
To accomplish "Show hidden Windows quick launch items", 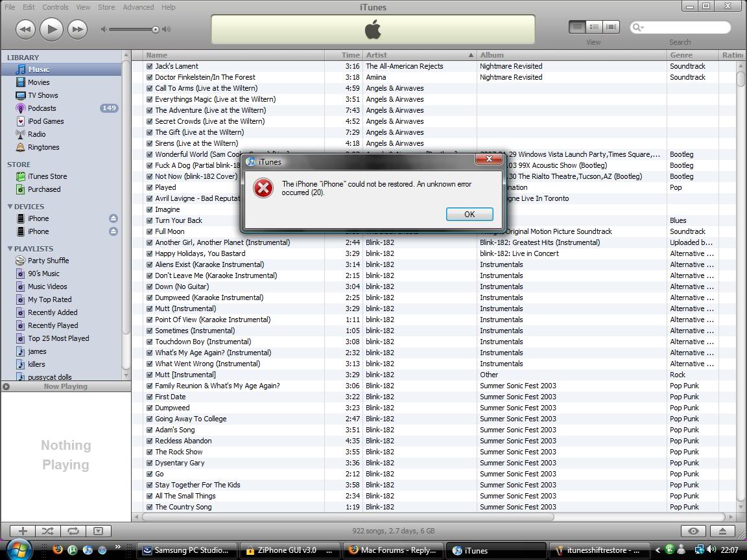I will (x=117, y=546).
